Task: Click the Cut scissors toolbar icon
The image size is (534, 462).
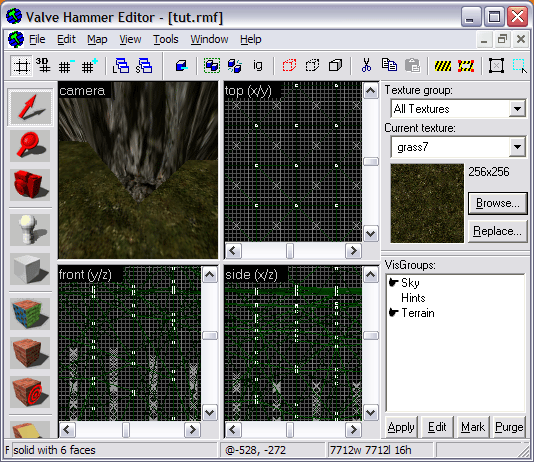Action: 366,65
